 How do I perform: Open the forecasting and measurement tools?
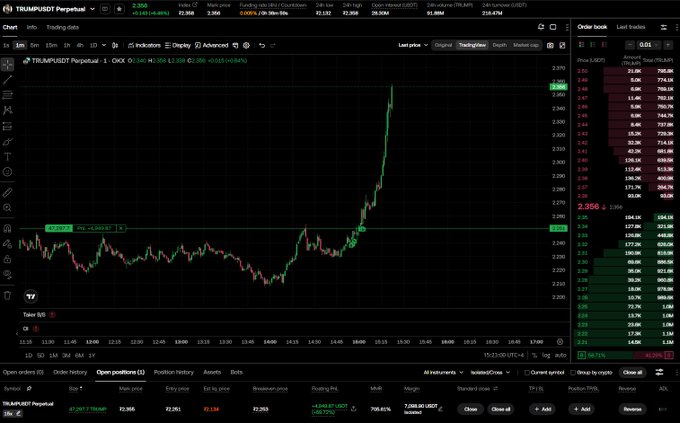[x=7, y=126]
